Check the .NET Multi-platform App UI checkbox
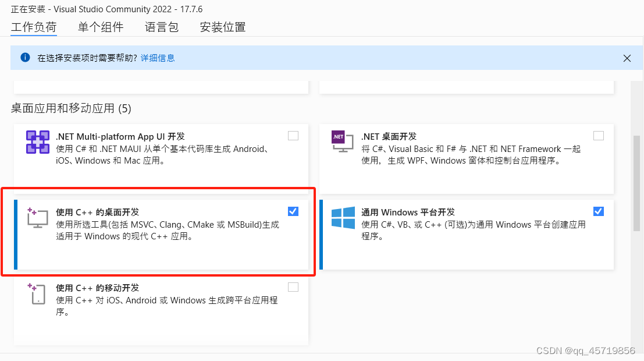Viewport: 644px width, 361px height. 293,136
